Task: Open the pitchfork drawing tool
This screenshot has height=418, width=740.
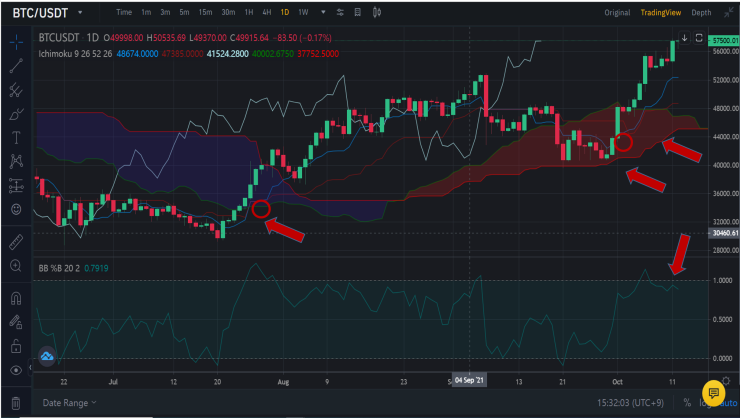Action: [16, 90]
